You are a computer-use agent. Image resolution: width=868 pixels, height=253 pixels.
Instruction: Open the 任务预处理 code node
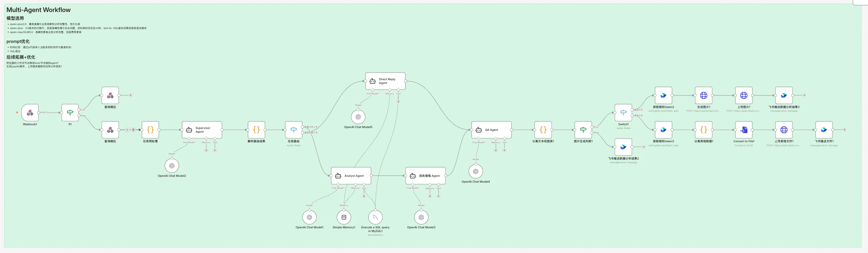coord(150,130)
